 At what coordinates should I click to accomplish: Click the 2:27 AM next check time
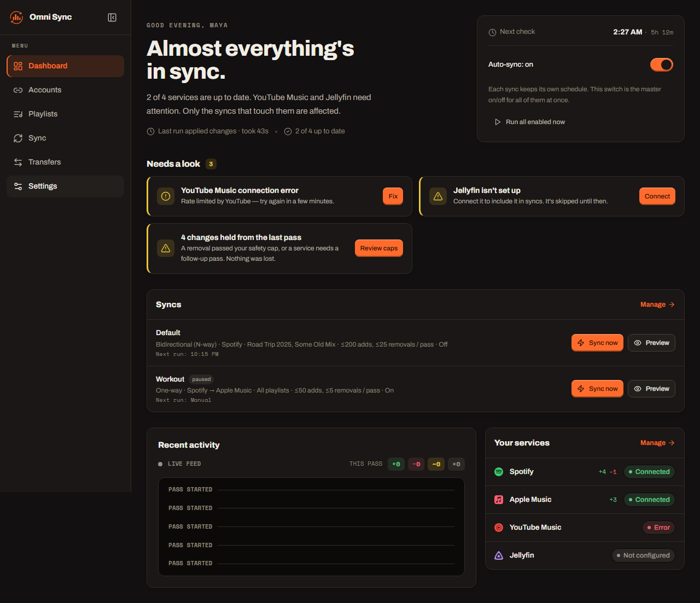[x=627, y=32]
